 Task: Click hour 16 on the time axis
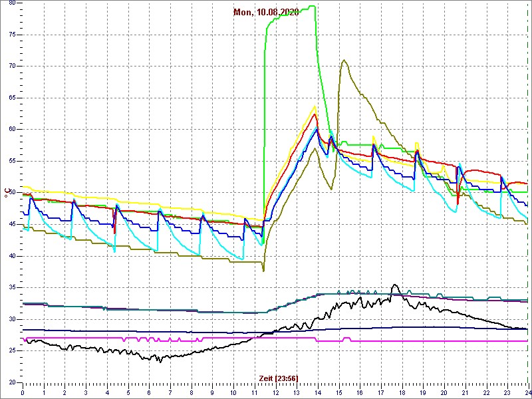pyautogui.click(x=359, y=392)
